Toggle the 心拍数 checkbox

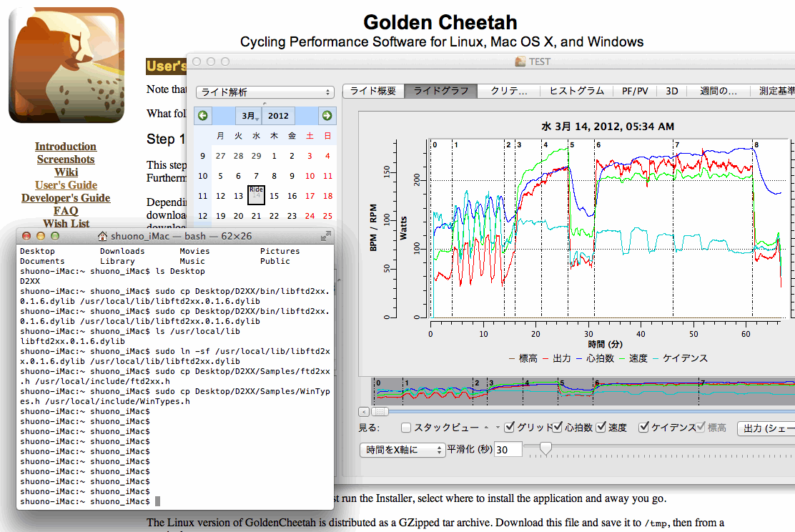557,427
